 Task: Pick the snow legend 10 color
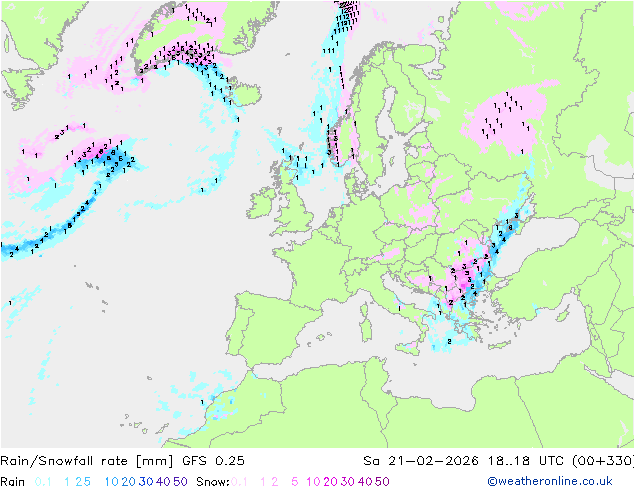coord(313,482)
